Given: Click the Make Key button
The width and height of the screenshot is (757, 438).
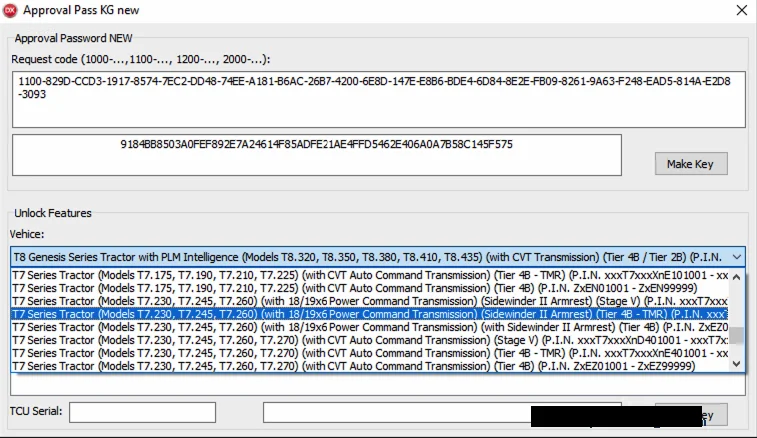Looking at the screenshot, I should [x=691, y=164].
